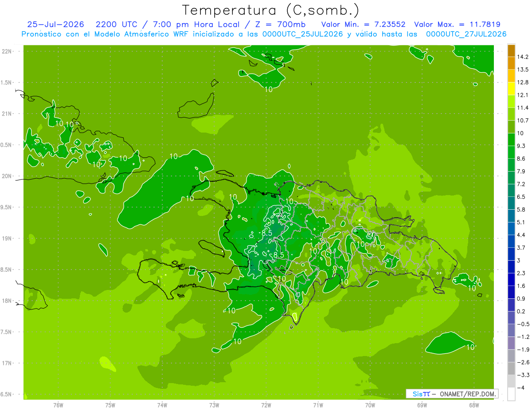Click the Pronóstico con el Modelo Atmósferico WRF text
The height and width of the screenshot is (411, 532).
106,34
